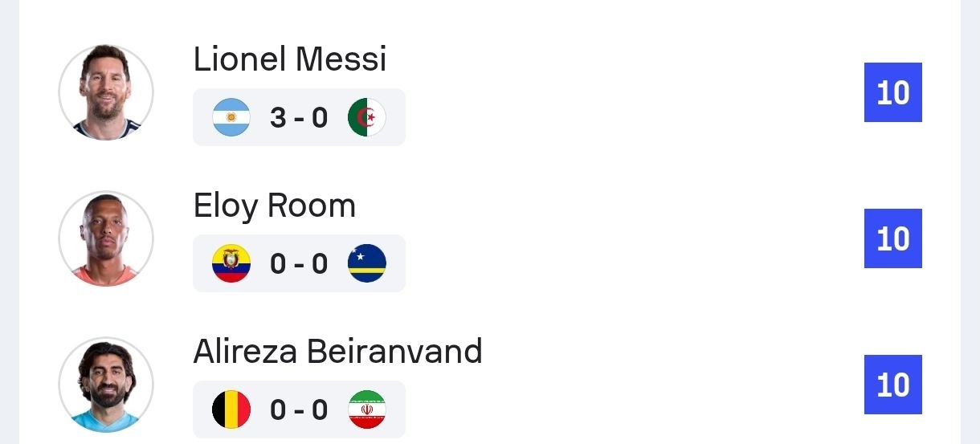This screenshot has height=444, width=980.
Task: Open Eloy Room's player photo
Action: pos(106,238)
